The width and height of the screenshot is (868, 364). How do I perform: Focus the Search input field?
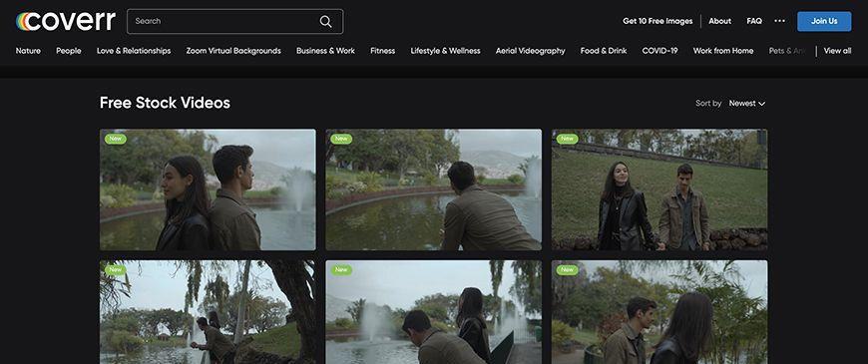click(234, 22)
